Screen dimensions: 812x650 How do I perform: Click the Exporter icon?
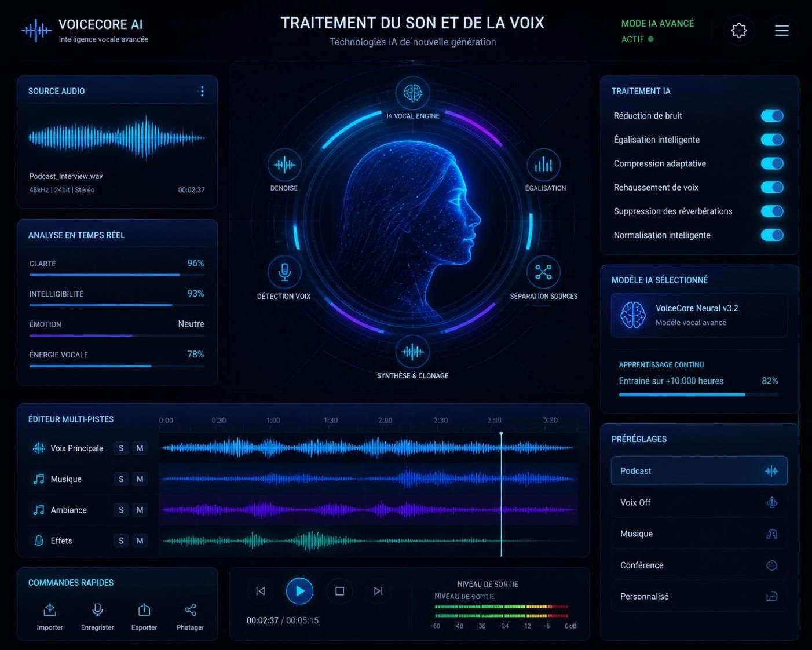point(144,609)
